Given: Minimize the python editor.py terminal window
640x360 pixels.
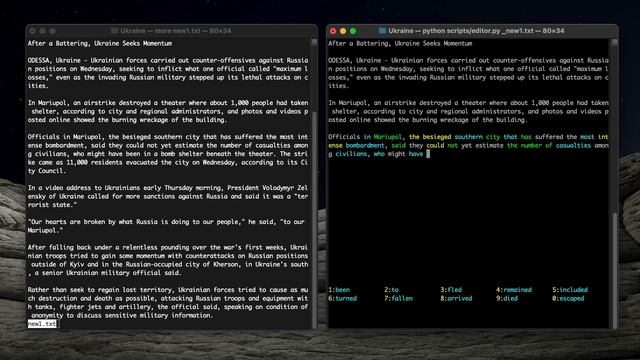Looking at the screenshot, I should 343,31.
